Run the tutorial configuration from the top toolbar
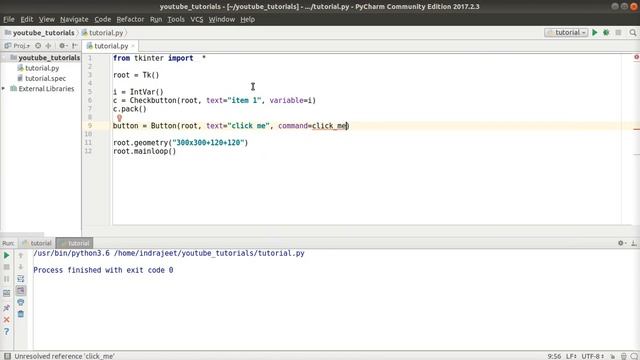The width and height of the screenshot is (640, 360). tap(595, 32)
